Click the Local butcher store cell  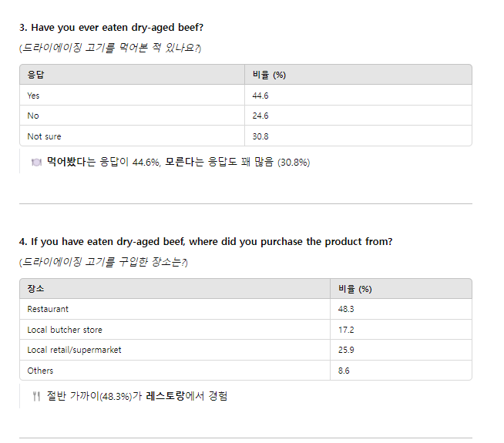65,330
